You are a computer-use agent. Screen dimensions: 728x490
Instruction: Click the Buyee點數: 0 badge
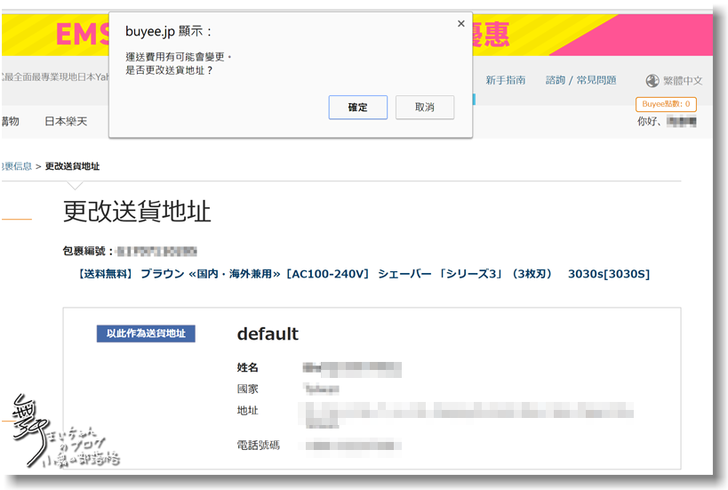[666, 104]
